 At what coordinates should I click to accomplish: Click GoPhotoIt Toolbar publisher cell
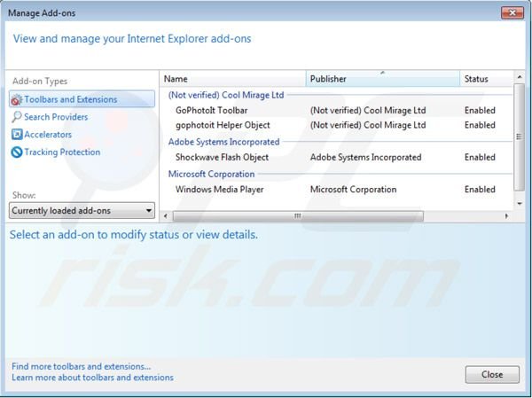tap(368, 111)
